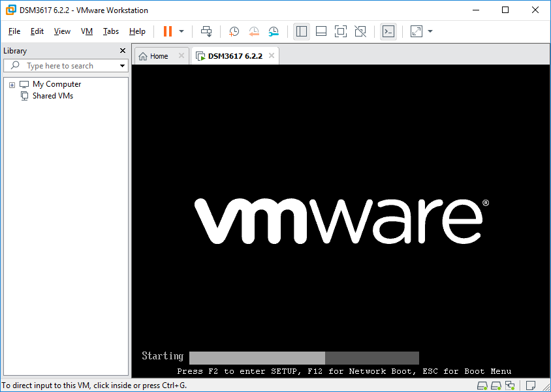The width and height of the screenshot is (551, 392).
Task: Switch to the Home tab
Action: point(153,56)
